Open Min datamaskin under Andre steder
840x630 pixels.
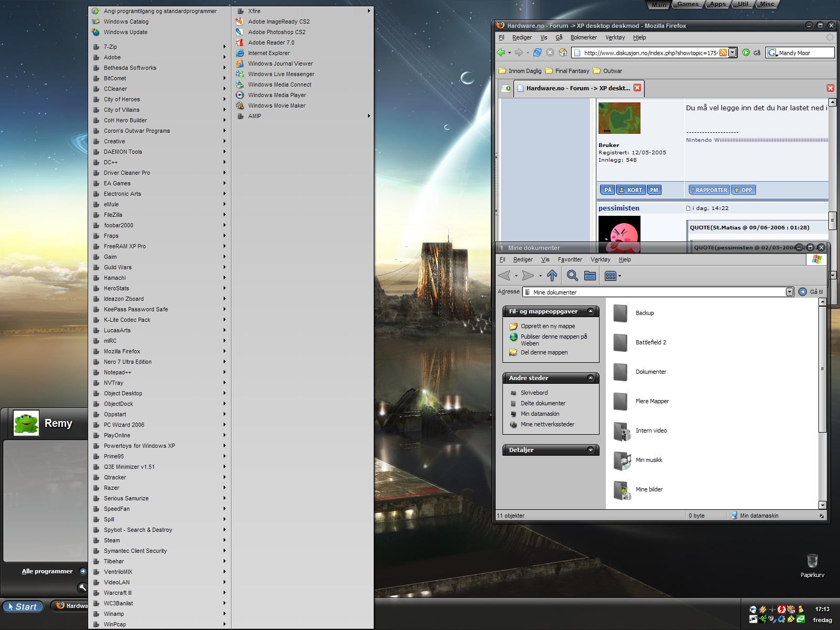point(540,414)
